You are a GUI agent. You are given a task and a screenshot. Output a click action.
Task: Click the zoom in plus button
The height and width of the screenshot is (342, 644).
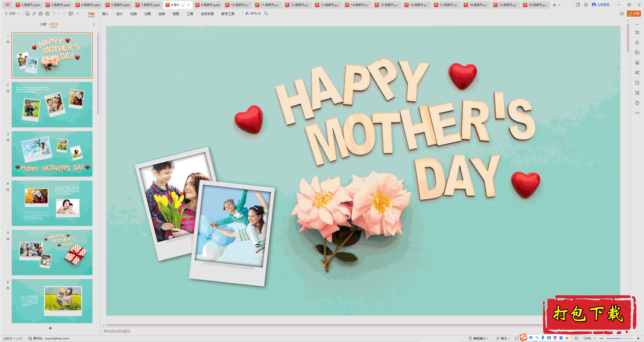coord(638,338)
